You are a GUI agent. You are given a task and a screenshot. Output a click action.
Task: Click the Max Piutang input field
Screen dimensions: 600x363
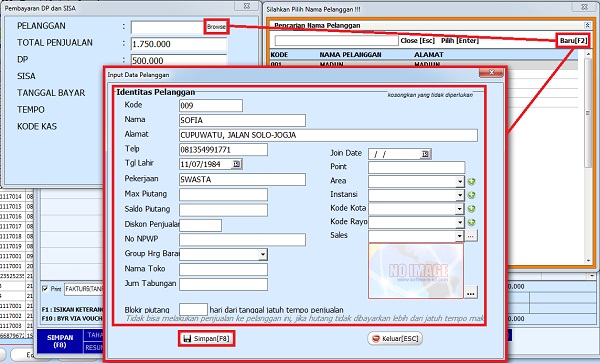[223, 195]
